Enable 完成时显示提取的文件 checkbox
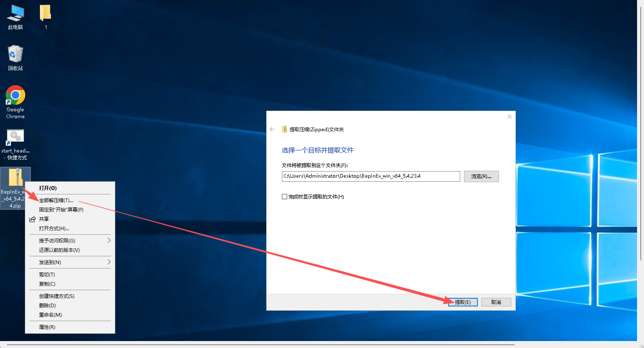The height and width of the screenshot is (348, 644). pyautogui.click(x=284, y=196)
